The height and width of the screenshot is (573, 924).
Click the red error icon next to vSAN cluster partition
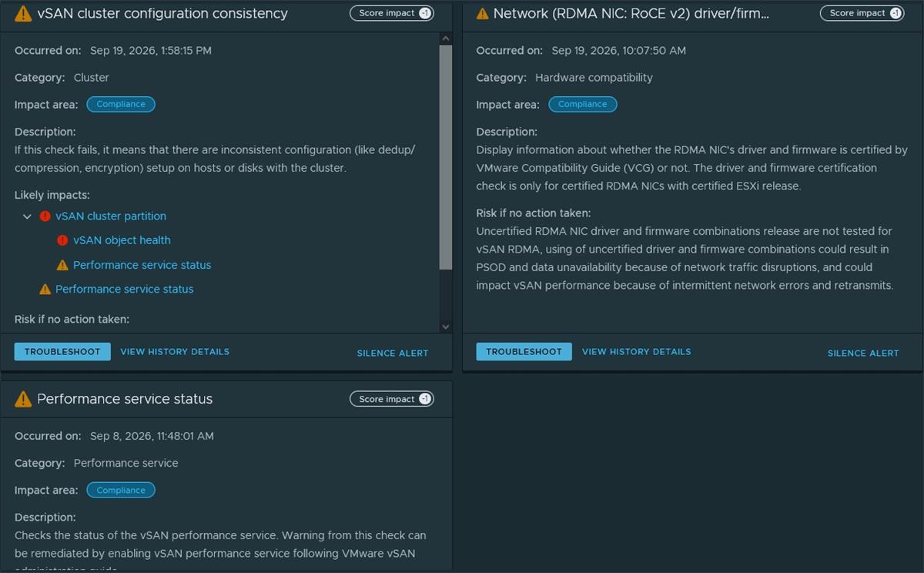point(45,216)
